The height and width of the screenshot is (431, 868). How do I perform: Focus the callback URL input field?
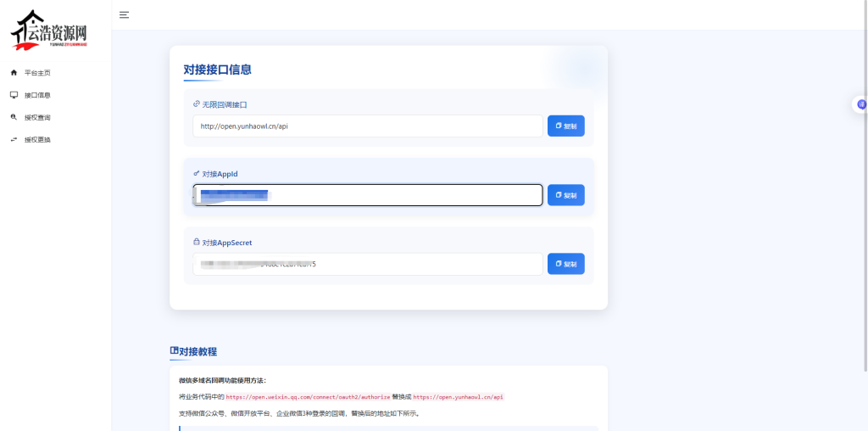click(367, 126)
